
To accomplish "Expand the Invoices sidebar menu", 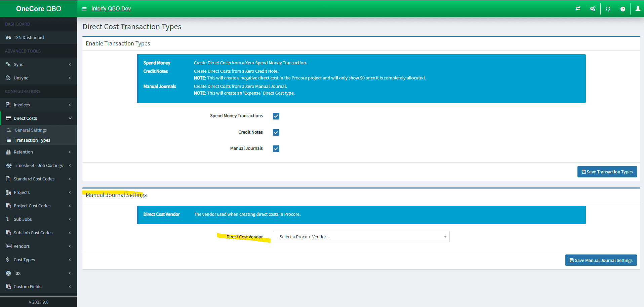I will [38, 105].
